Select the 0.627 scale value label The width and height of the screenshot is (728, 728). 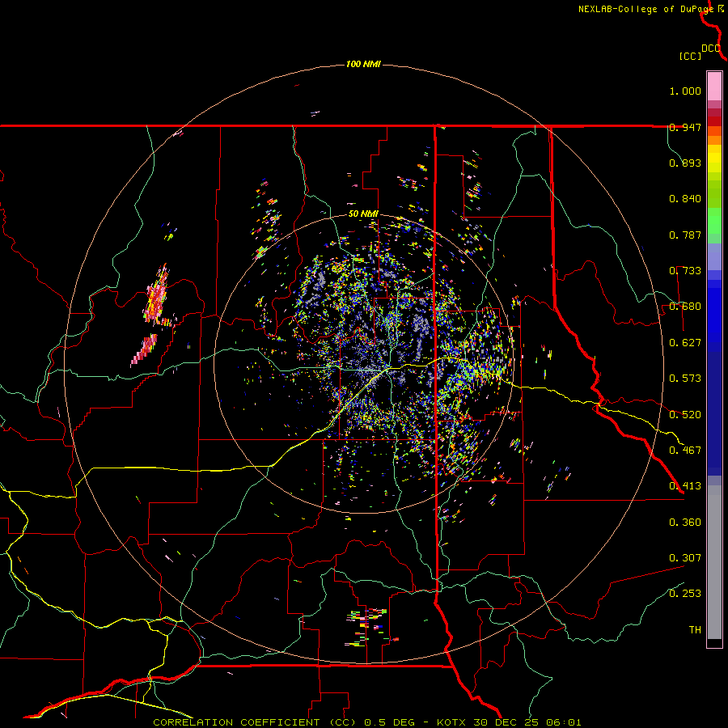[685, 343]
